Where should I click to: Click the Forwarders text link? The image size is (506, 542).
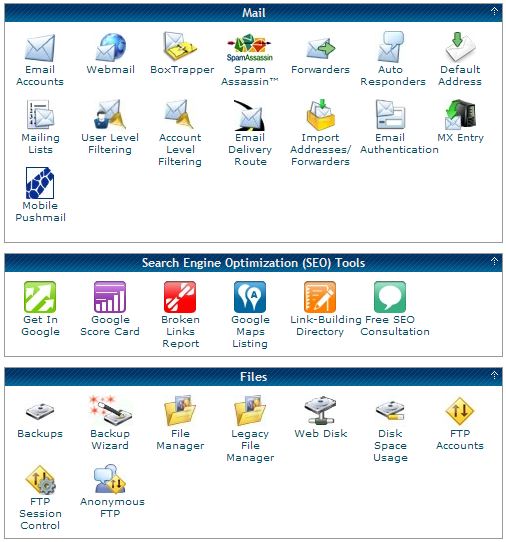pos(320,69)
